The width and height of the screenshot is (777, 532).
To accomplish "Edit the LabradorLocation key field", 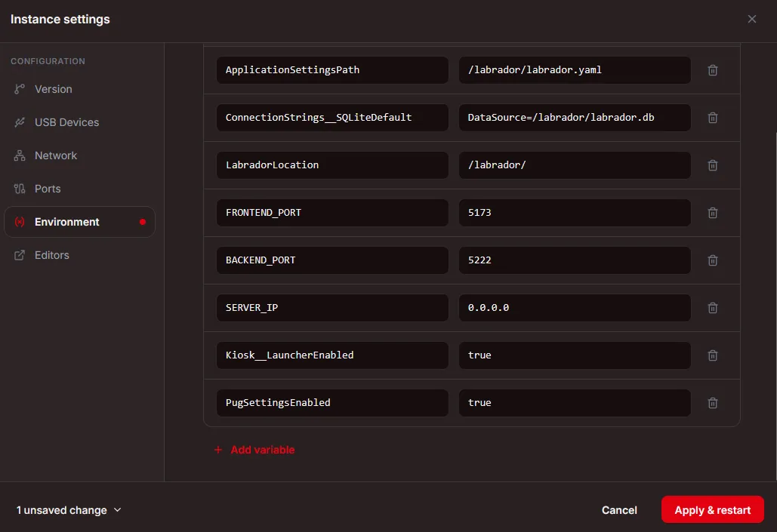I will click(x=332, y=165).
